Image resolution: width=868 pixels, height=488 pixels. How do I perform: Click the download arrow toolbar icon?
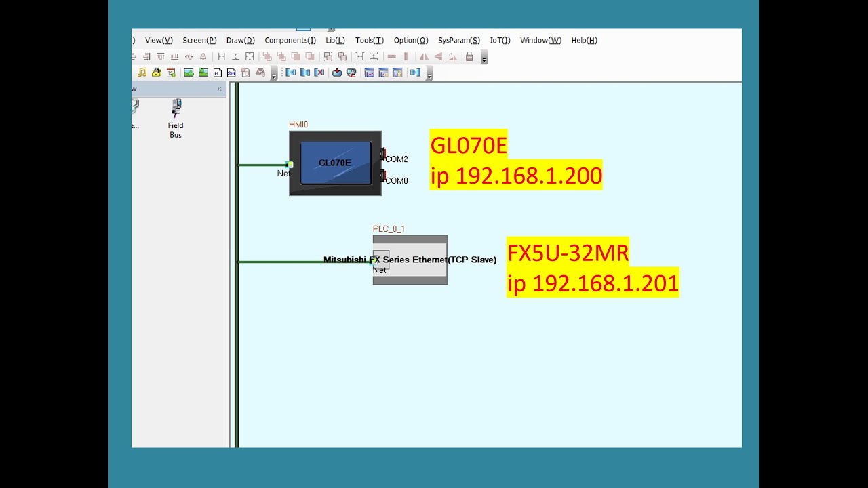pos(336,73)
